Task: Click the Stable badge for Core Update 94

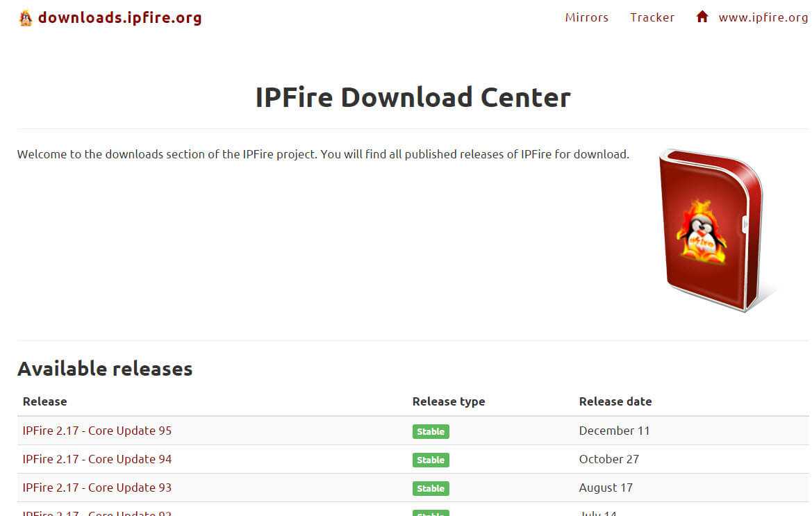Action: (430, 460)
